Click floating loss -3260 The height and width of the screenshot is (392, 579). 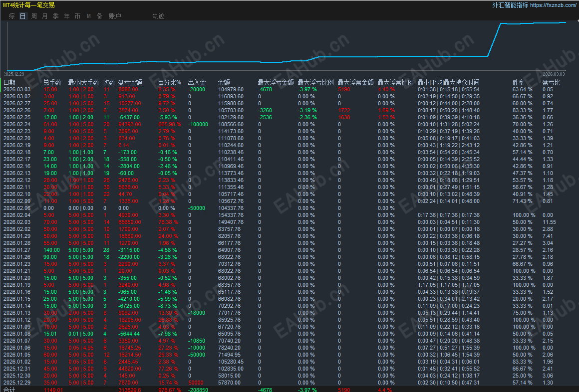pos(265,110)
